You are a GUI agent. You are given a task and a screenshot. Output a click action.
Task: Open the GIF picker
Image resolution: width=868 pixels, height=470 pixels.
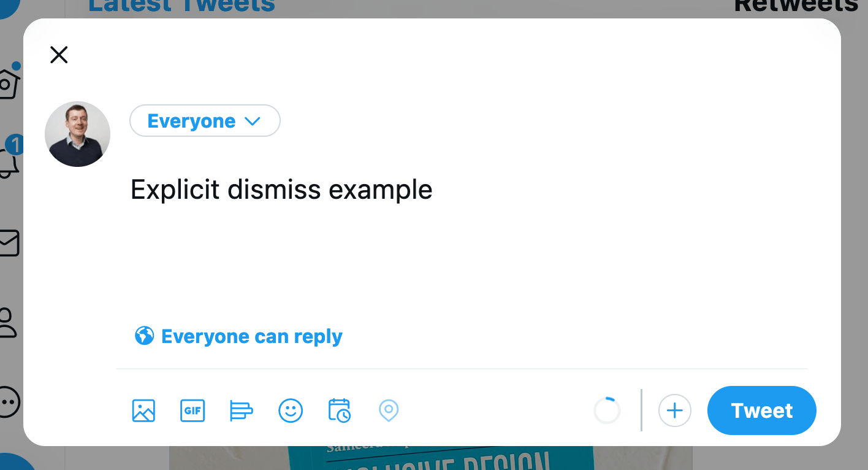click(x=192, y=410)
